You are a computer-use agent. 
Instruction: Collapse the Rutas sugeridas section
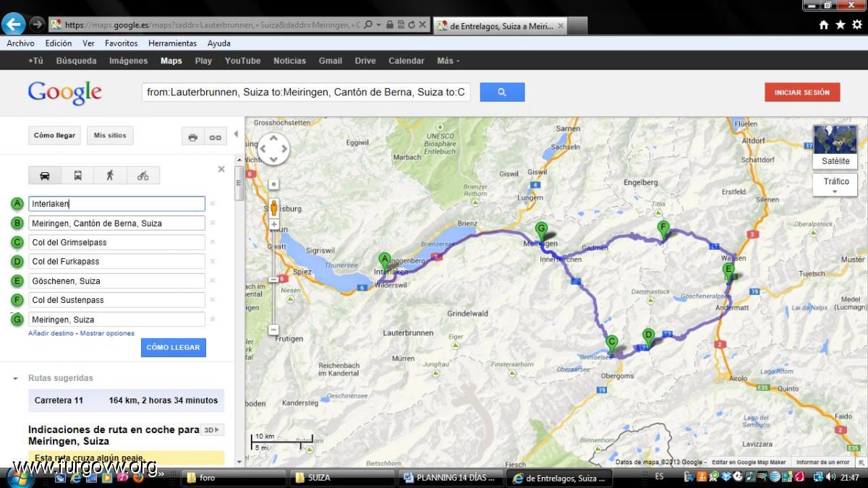pyautogui.click(x=15, y=378)
